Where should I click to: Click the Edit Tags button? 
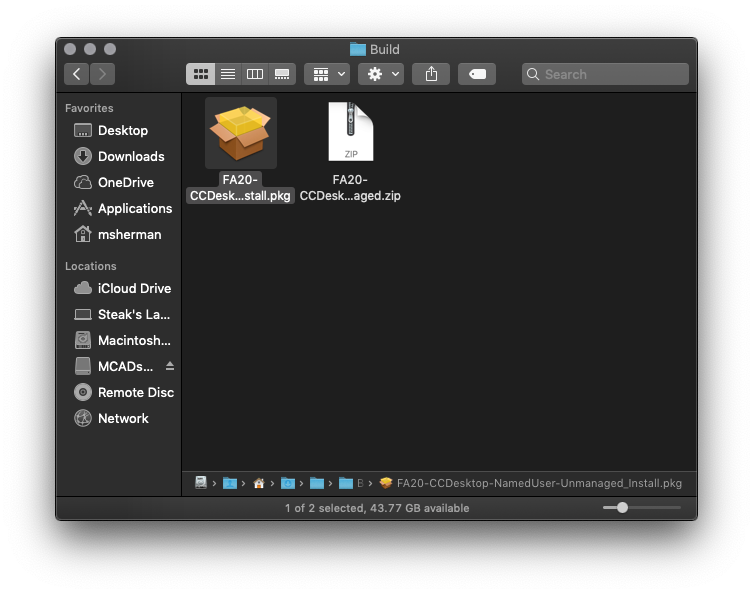pos(477,74)
